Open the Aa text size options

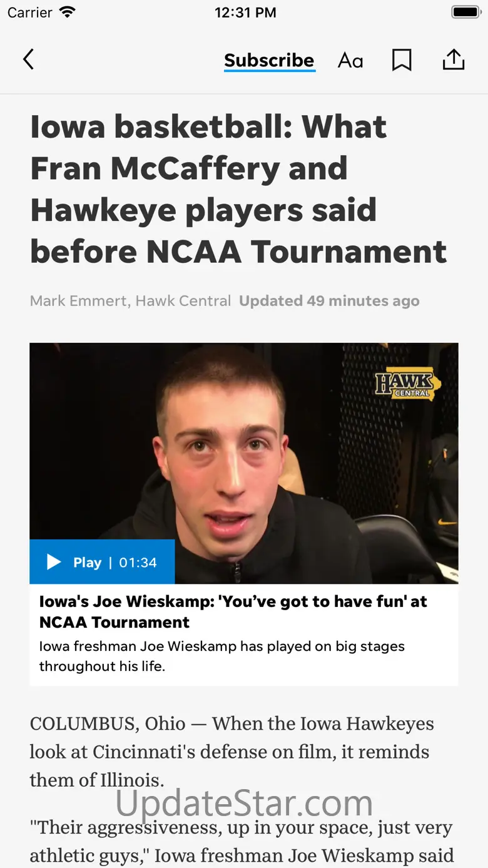[350, 60]
